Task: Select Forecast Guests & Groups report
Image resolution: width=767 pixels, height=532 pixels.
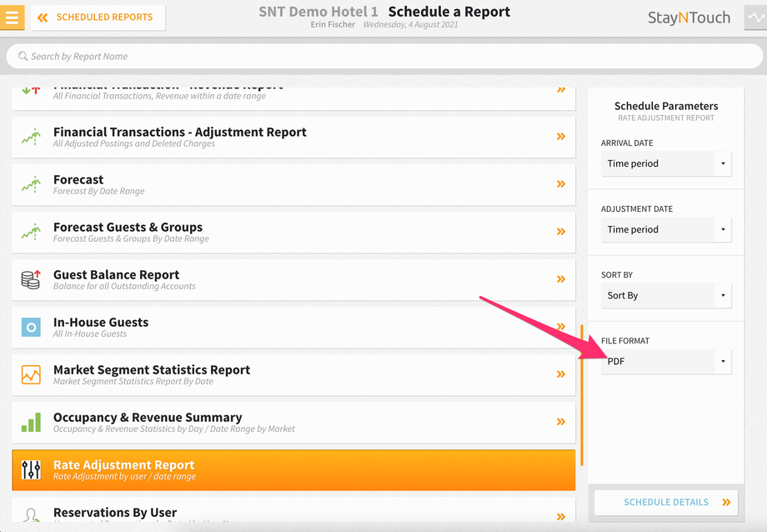Action: (x=293, y=232)
